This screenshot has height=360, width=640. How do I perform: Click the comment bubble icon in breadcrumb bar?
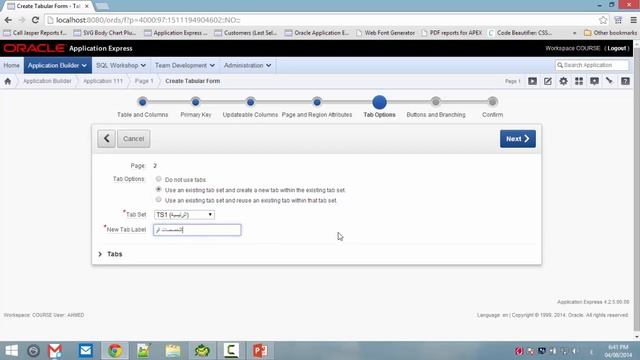594,81
